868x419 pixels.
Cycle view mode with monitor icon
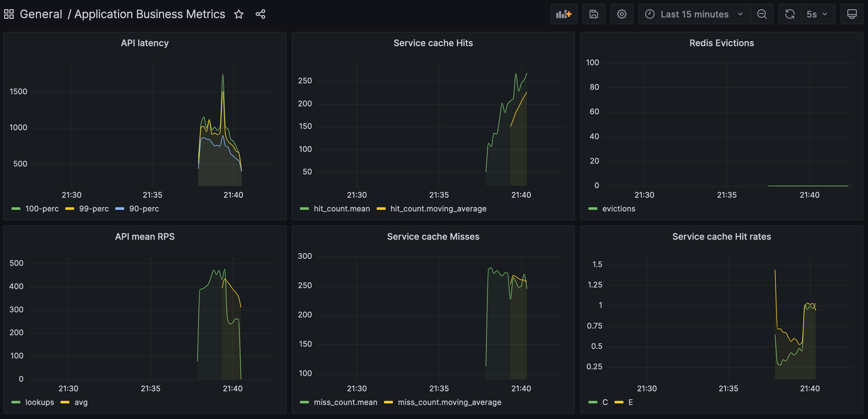pos(851,14)
